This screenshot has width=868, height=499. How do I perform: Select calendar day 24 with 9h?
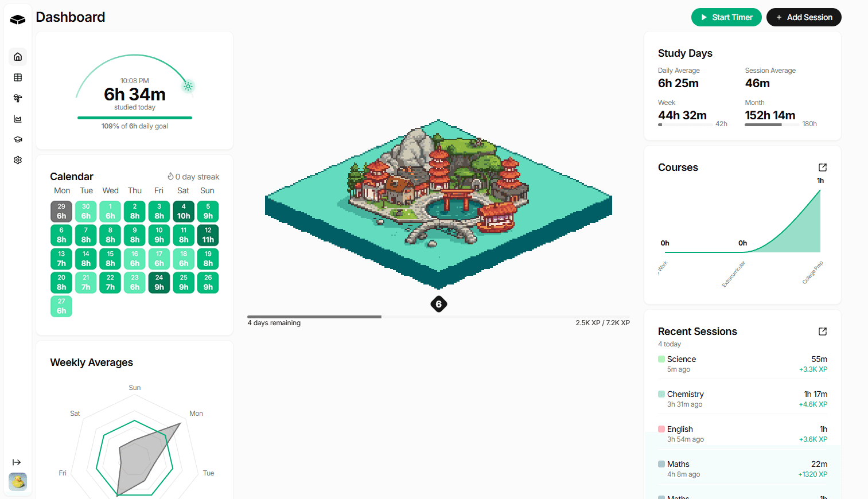pos(159,283)
